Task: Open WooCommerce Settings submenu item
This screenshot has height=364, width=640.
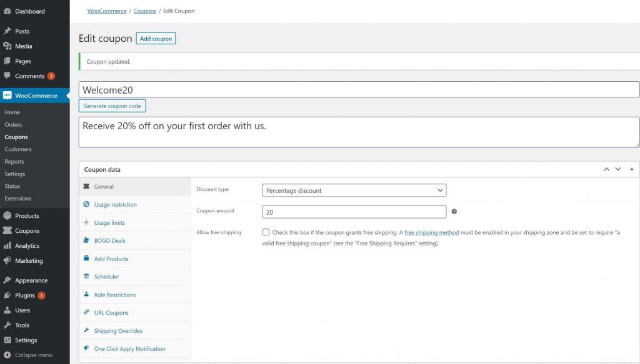Action: (x=15, y=174)
